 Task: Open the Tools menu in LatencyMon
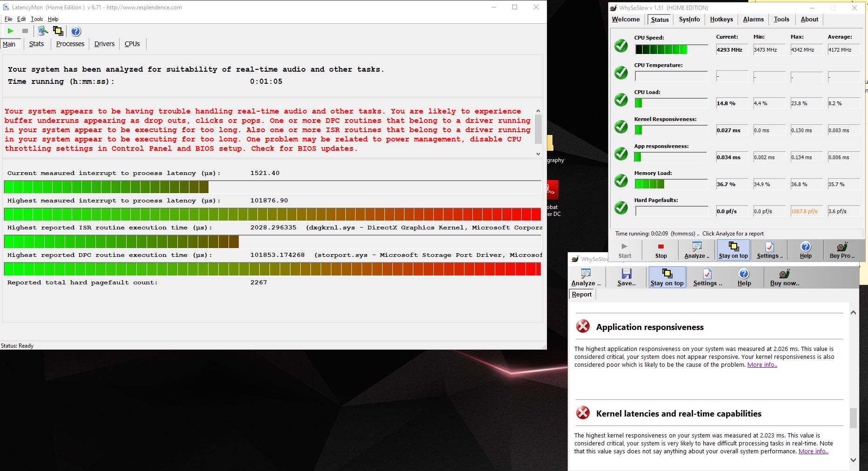pyautogui.click(x=37, y=19)
